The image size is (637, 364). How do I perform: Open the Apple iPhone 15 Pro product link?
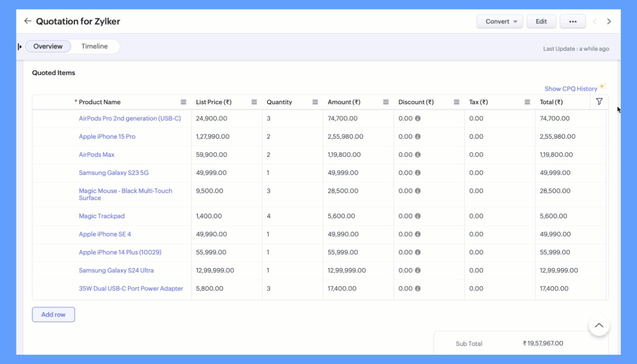[x=107, y=136]
